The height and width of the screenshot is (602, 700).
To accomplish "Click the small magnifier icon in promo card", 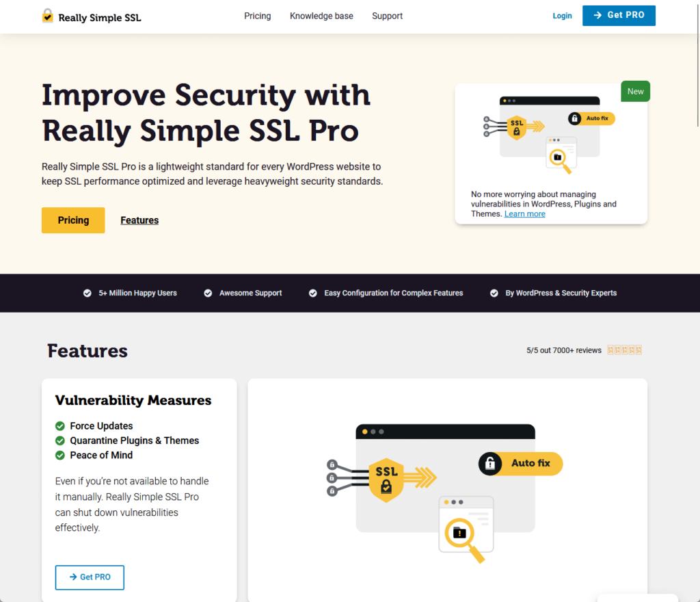I will pos(561,161).
